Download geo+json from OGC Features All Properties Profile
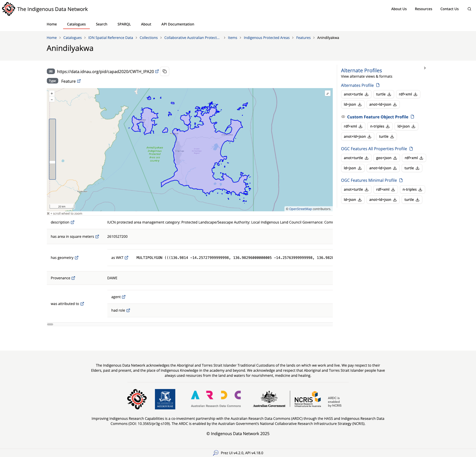Viewport: 476px width, 457px height. [x=386, y=158]
